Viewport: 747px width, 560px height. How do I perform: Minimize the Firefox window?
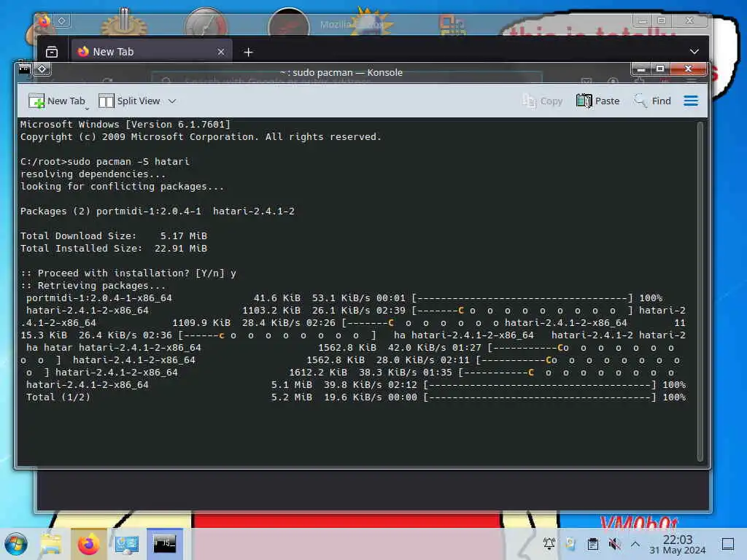[x=643, y=20]
